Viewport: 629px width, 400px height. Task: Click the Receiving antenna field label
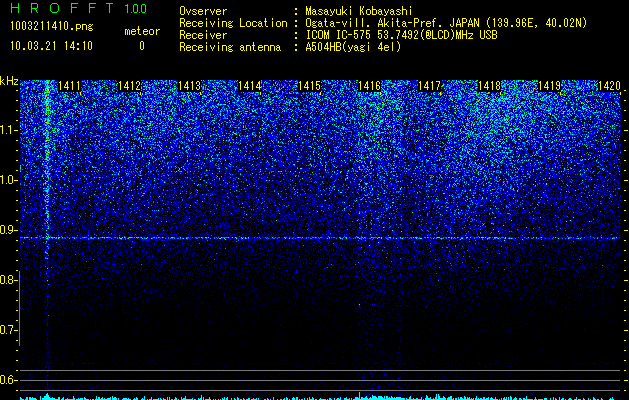[230, 47]
